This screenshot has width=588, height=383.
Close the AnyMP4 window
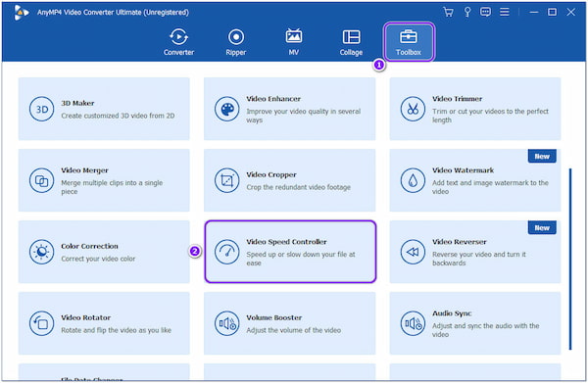(x=570, y=12)
